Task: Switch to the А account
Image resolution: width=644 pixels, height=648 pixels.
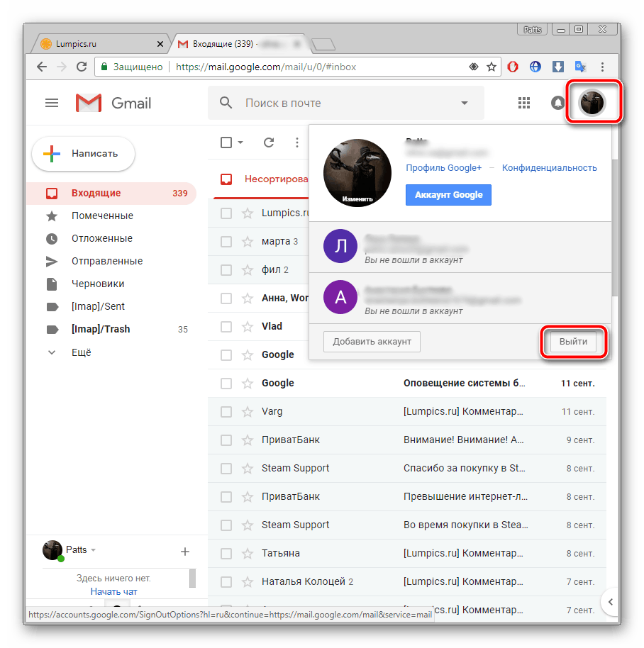Action: pos(460,298)
